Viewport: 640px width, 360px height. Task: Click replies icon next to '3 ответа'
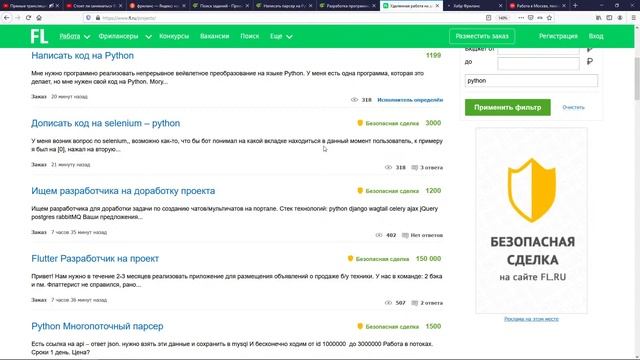(414, 167)
